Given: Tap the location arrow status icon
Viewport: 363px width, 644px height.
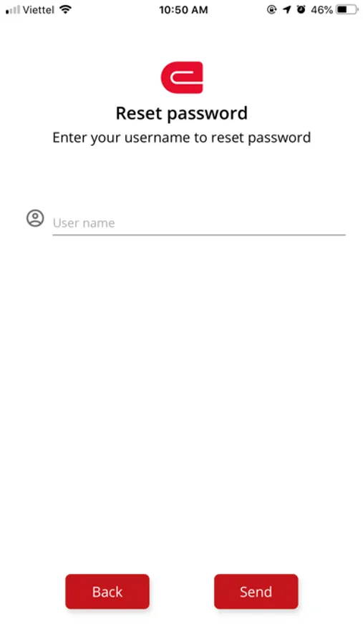Looking at the screenshot, I should tap(287, 9).
